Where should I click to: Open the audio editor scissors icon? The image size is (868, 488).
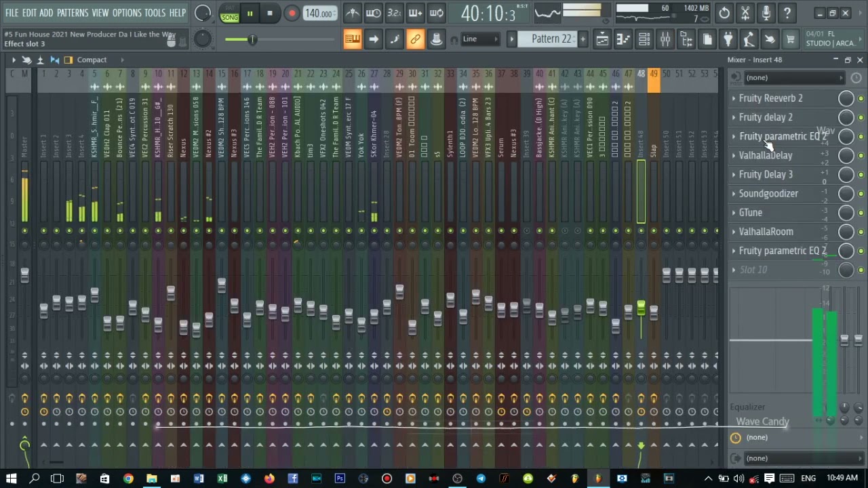coord(745,13)
